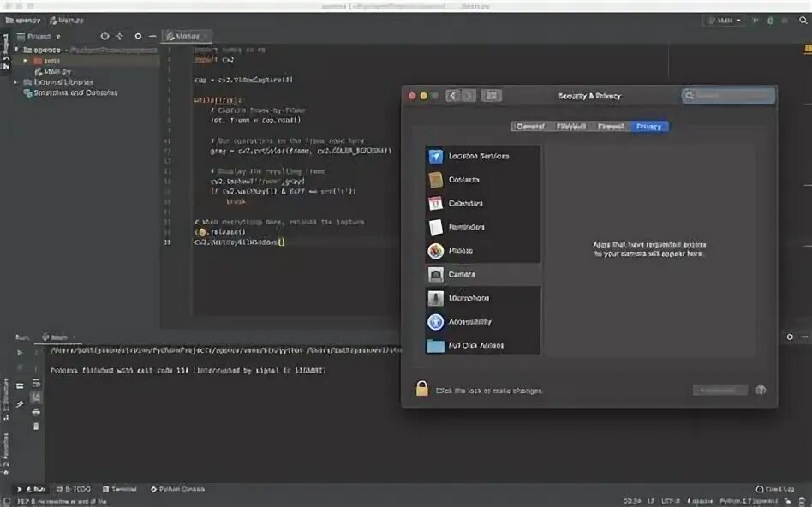812x507 pixels.
Task: Open the Main run configuration dropdown
Action: click(x=725, y=21)
